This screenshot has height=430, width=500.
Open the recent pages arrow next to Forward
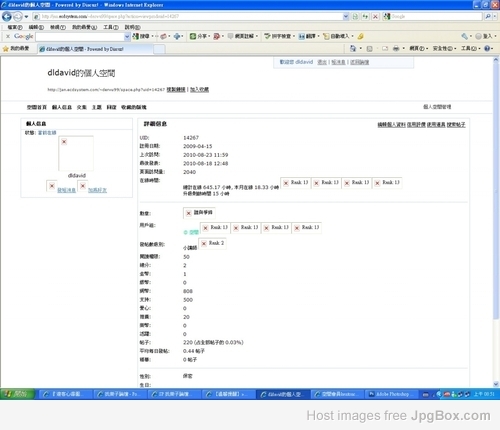coord(26,16)
